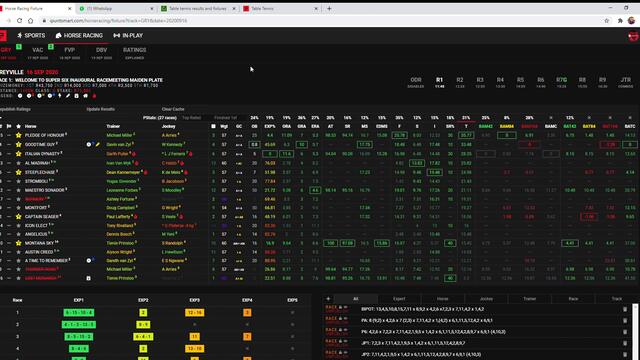Click yellow EXP2 selection for race 1
The height and width of the screenshot is (360, 640).
tap(143, 313)
